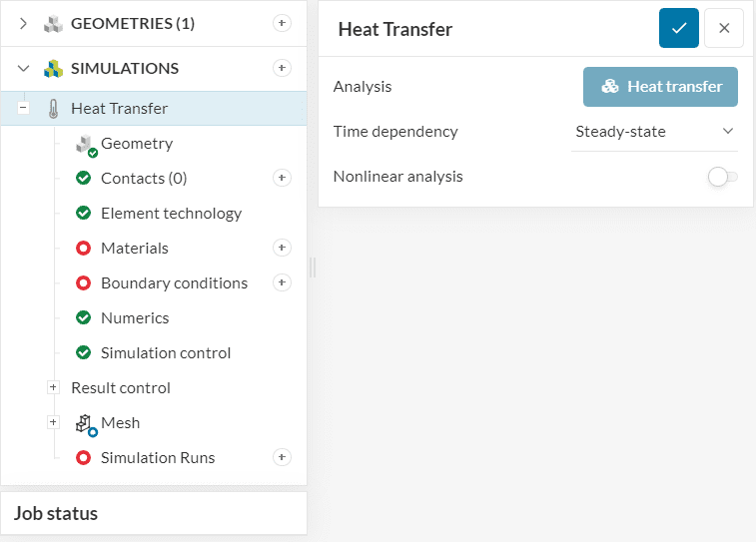
Task: Click the plus icon next to Geometries
Action: [282, 23]
